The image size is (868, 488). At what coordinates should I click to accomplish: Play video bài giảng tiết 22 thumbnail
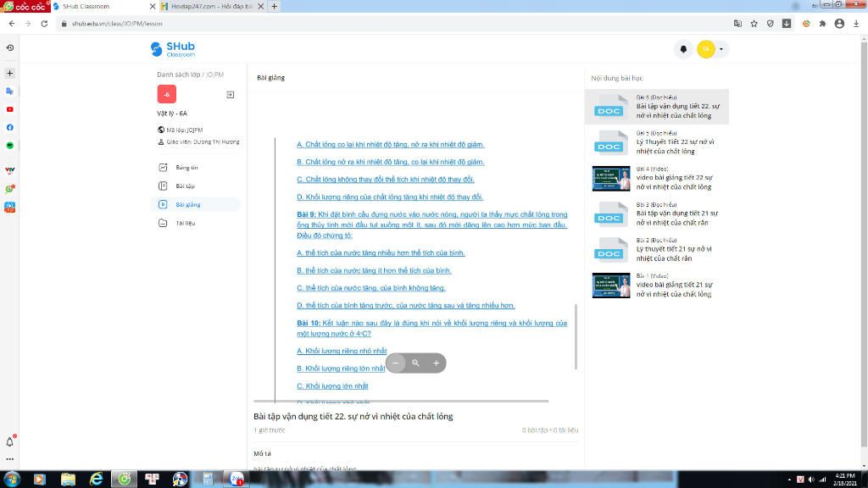(611, 178)
